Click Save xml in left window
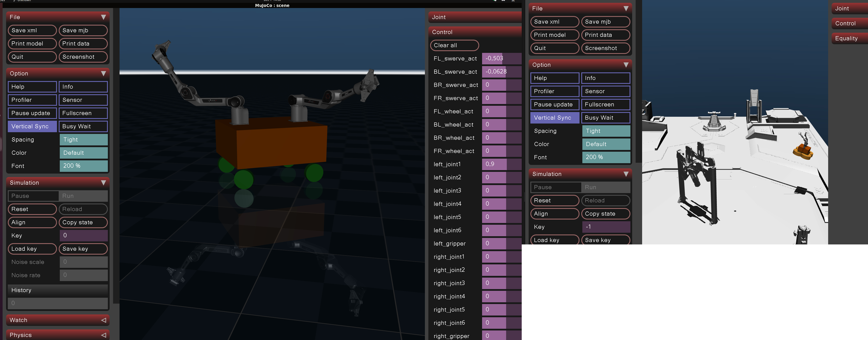This screenshot has width=868, height=340. point(32,30)
